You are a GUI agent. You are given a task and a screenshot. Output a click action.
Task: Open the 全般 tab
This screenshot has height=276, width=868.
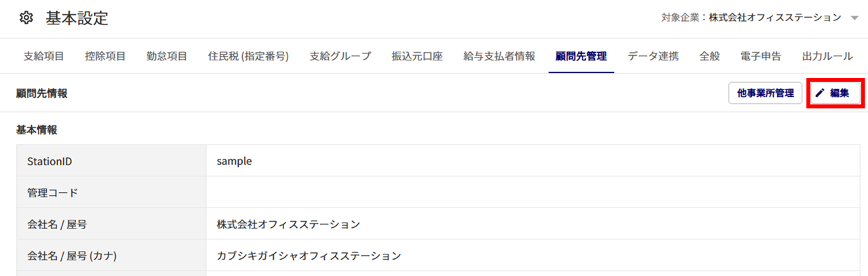(709, 56)
